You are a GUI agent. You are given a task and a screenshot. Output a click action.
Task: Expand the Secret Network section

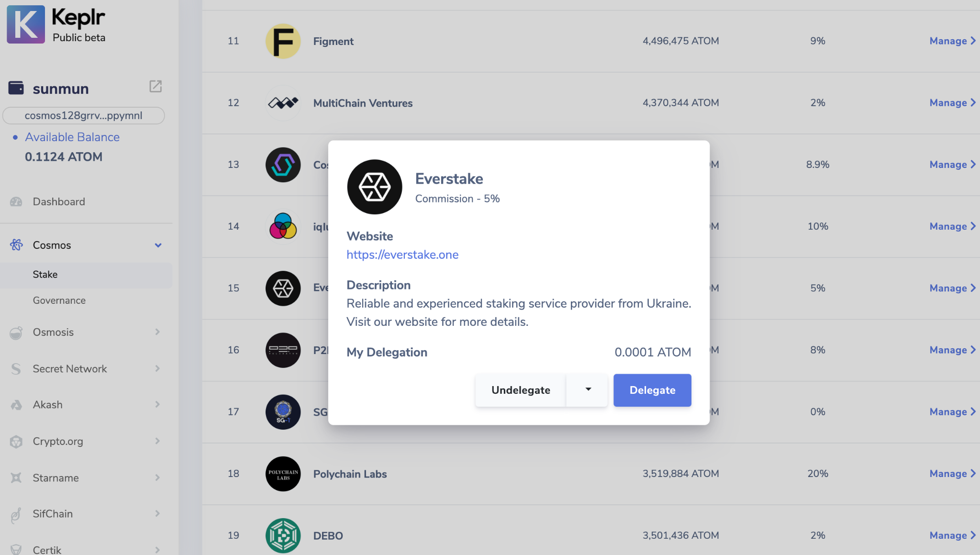tap(157, 368)
